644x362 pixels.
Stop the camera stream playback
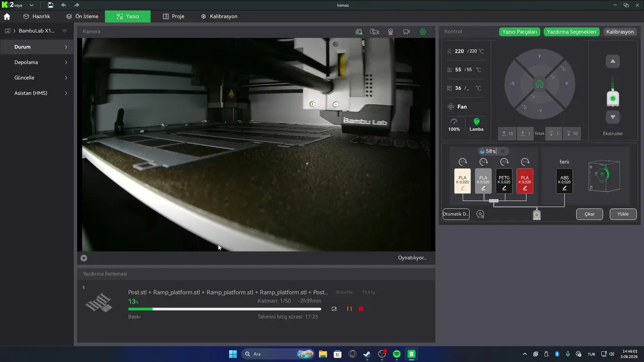click(84, 258)
